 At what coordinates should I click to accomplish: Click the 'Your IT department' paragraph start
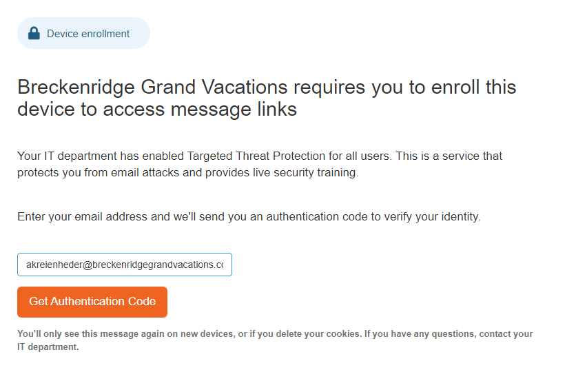(67, 156)
